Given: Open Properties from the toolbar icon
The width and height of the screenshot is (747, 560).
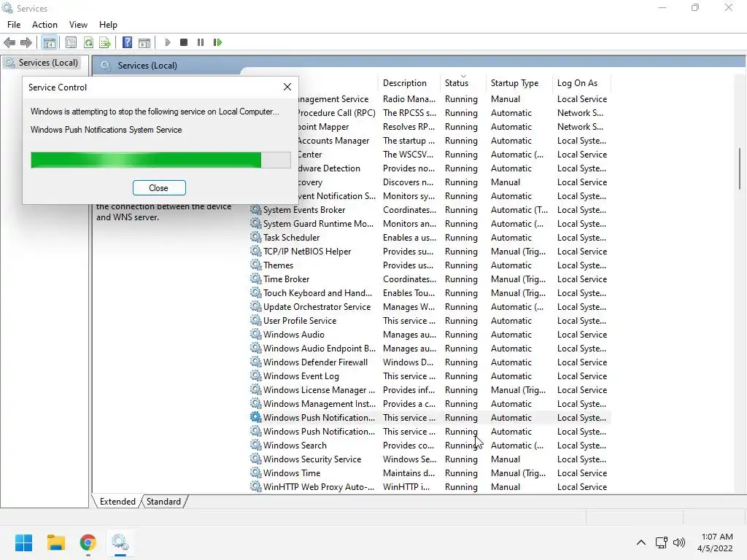Looking at the screenshot, I should tap(71, 43).
